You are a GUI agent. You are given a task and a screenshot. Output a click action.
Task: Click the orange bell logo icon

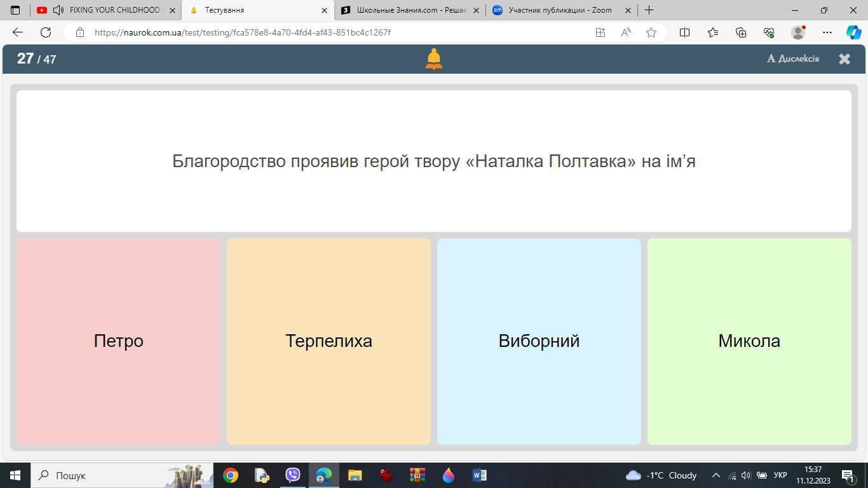[433, 58]
